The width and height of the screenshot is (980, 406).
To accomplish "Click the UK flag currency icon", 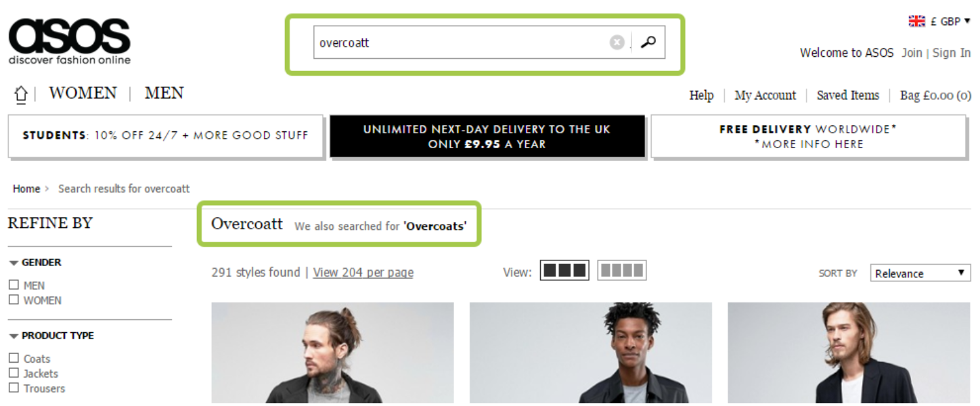I will [x=916, y=21].
